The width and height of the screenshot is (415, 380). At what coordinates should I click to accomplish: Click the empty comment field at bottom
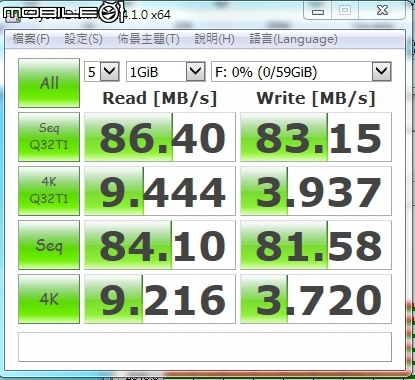pyautogui.click(x=205, y=347)
